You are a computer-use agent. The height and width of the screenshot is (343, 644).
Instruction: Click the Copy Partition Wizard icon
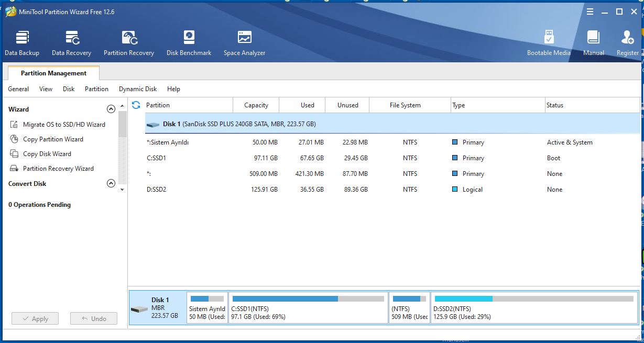click(x=14, y=139)
